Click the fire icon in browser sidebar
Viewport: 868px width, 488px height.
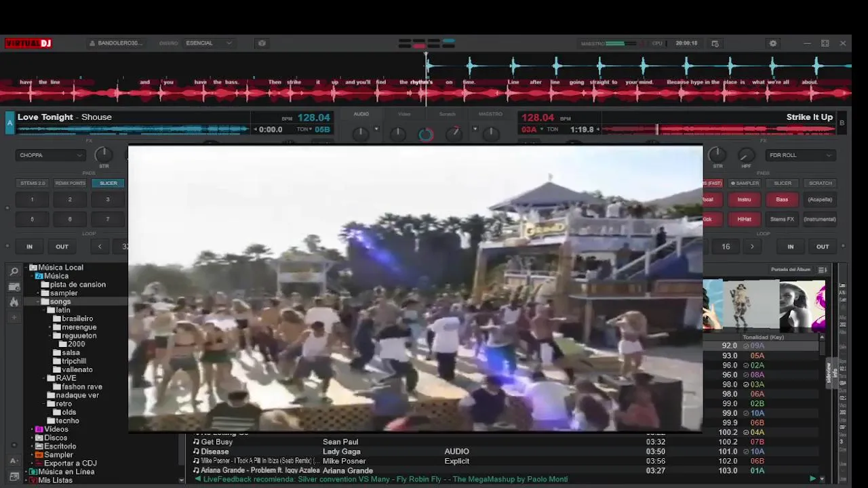click(x=14, y=302)
